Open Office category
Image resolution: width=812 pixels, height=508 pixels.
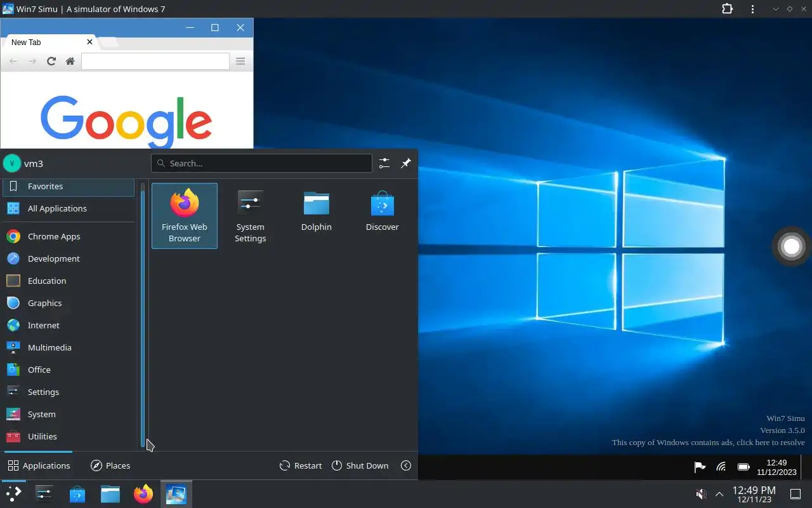tap(69, 370)
